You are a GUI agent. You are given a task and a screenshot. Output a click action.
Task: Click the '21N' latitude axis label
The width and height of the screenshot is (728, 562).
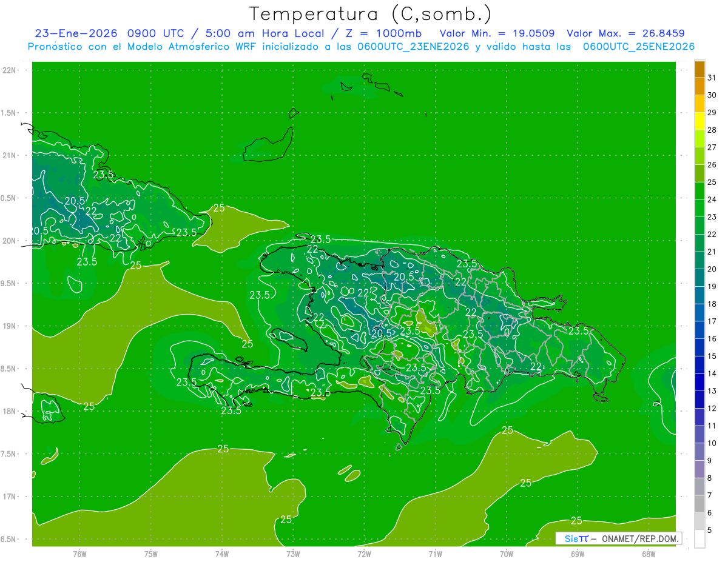(10, 155)
